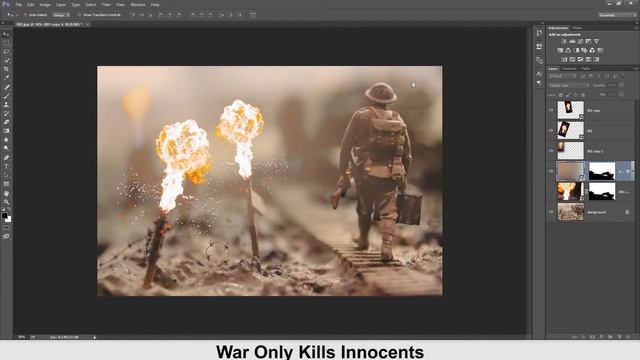Screen dimensions: 640x360
Task: Hide the second tilted explosion layer
Action: coord(551,131)
